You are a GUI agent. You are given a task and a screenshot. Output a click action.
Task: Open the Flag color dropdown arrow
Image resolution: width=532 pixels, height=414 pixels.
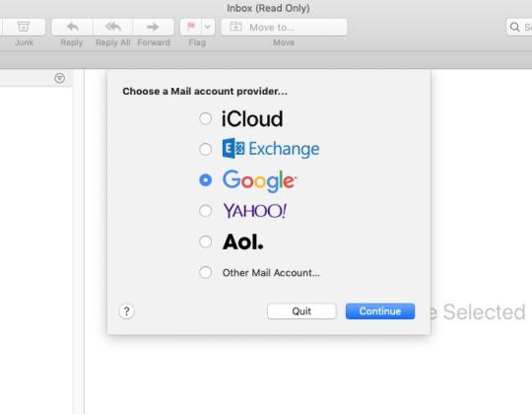(x=208, y=27)
